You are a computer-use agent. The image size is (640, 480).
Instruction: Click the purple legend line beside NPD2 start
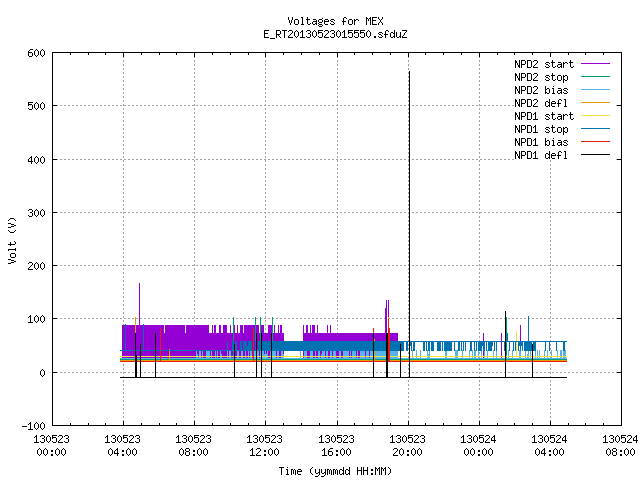[x=596, y=64]
